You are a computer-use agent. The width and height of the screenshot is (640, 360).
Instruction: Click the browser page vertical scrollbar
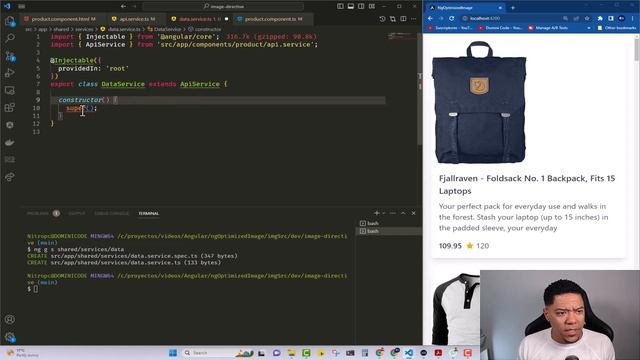637,49
